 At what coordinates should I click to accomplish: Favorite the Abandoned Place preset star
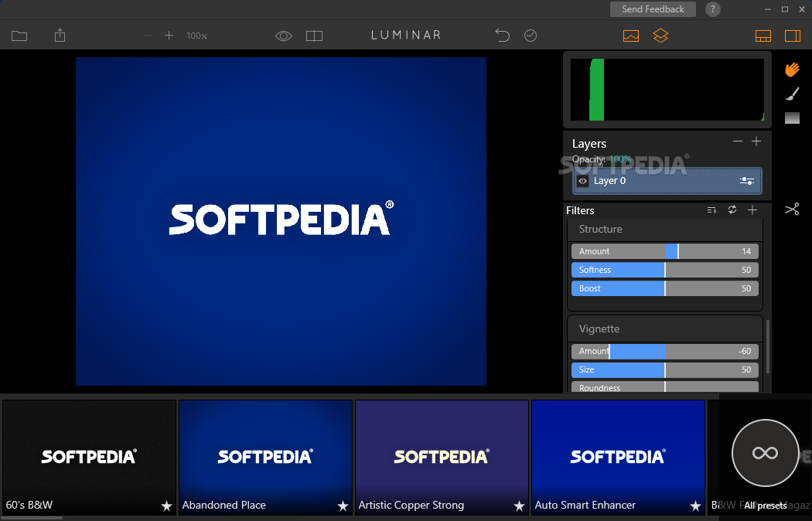(343, 506)
